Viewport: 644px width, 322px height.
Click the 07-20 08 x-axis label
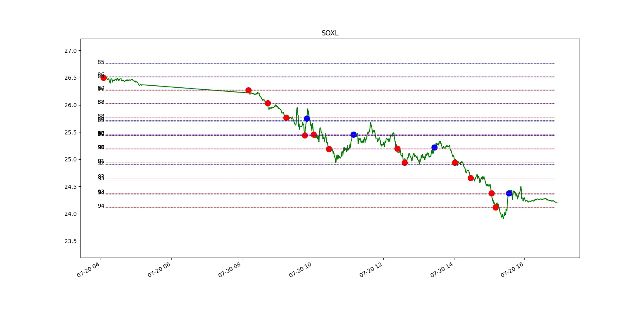[x=230, y=270]
